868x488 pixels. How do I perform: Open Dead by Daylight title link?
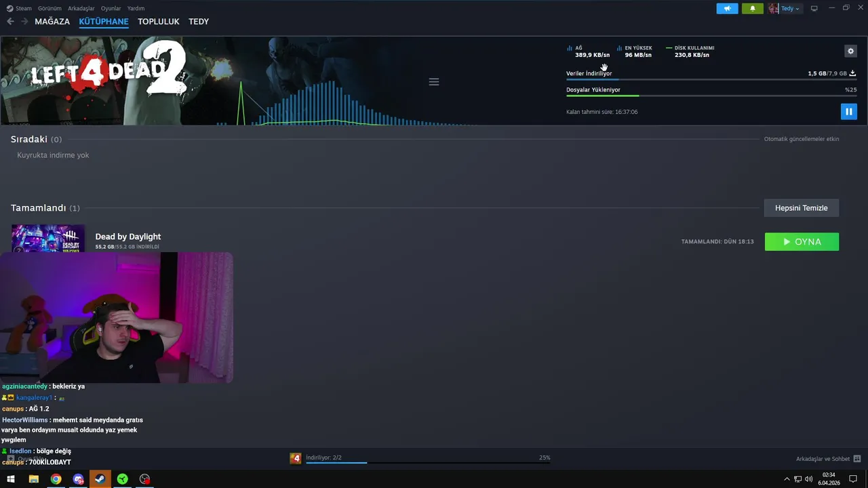(x=128, y=237)
